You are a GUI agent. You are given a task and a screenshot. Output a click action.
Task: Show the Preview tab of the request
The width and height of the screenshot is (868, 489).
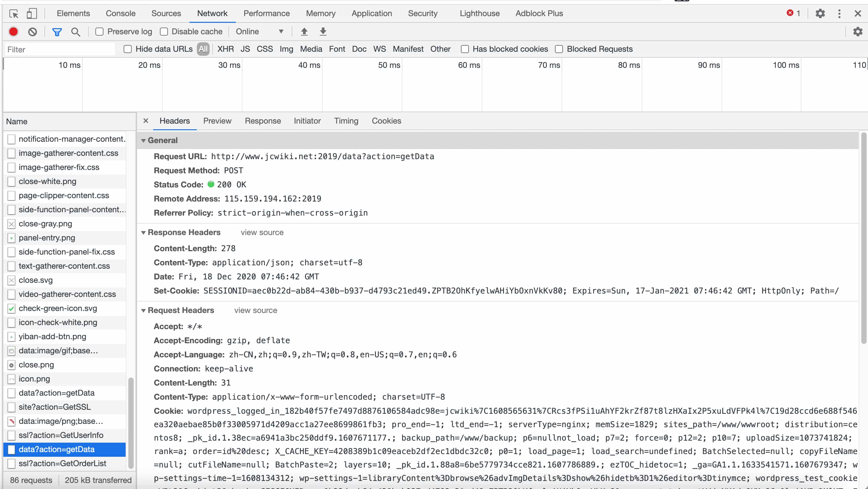pyautogui.click(x=217, y=121)
